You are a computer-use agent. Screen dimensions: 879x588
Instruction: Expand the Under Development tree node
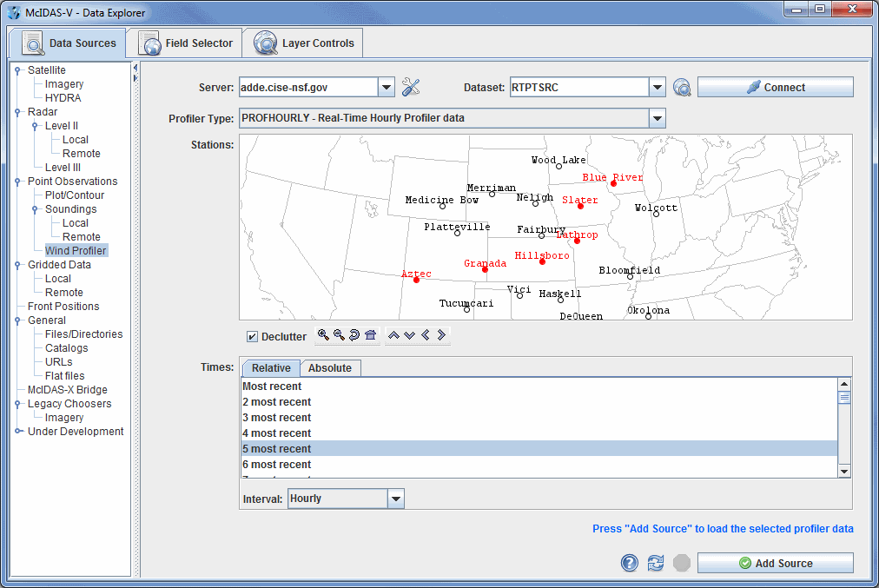click(x=18, y=431)
